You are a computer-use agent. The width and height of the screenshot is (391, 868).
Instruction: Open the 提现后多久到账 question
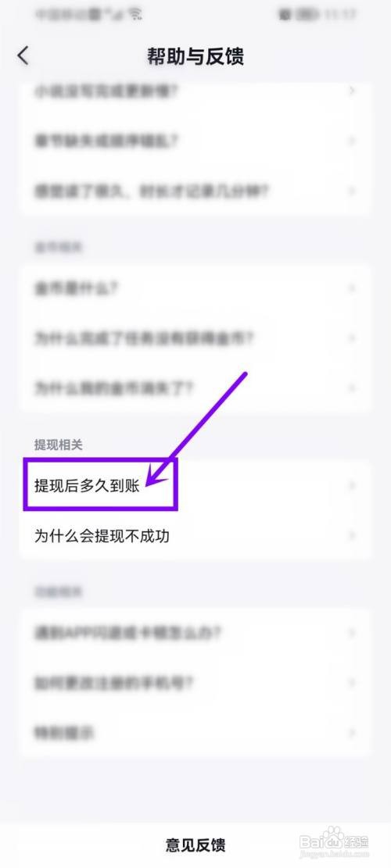[x=195, y=485]
